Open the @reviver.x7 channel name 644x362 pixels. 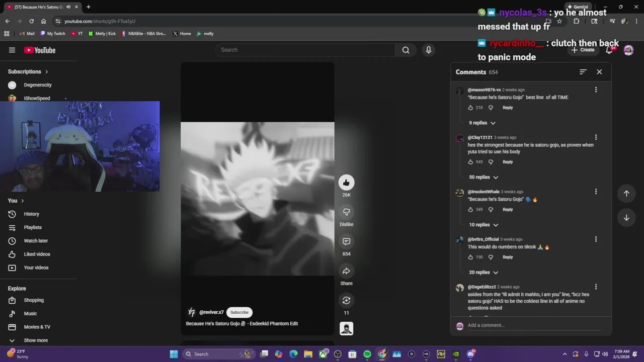coord(211,312)
